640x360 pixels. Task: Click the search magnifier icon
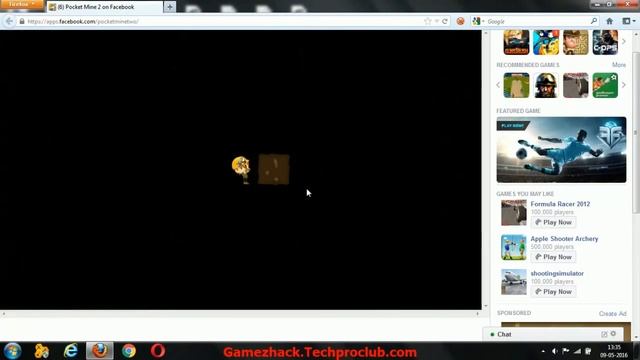pyautogui.click(x=594, y=21)
